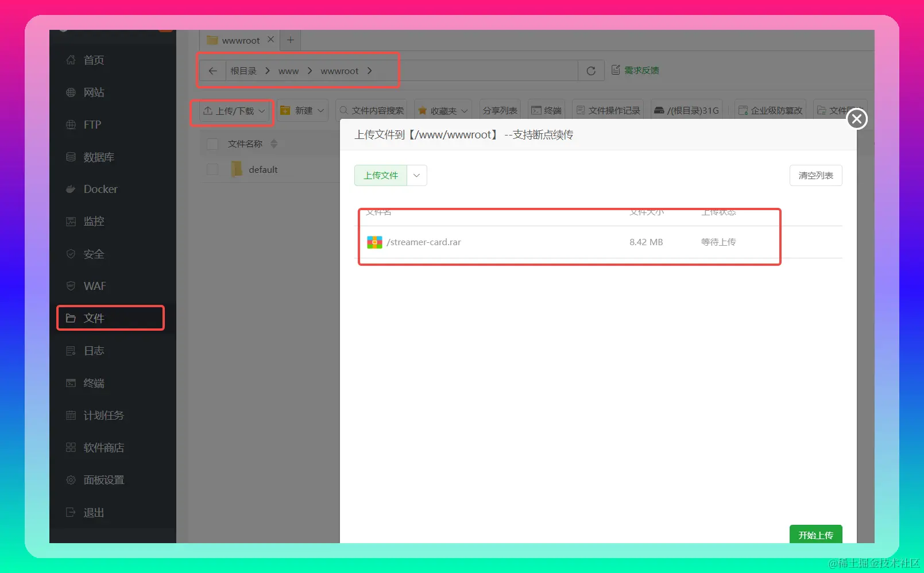Select /streamer-card.rar file name

pos(424,242)
